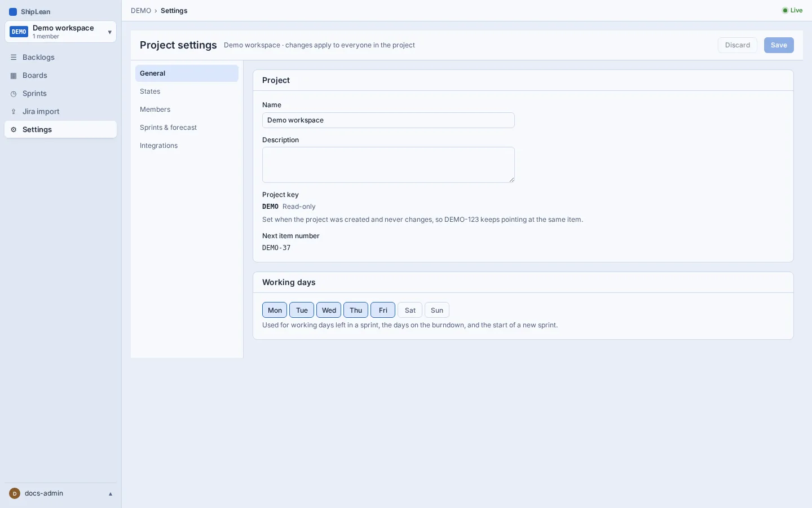Toggle the Fri working day
Viewport: 812px width, 508px height.
pyautogui.click(x=383, y=310)
